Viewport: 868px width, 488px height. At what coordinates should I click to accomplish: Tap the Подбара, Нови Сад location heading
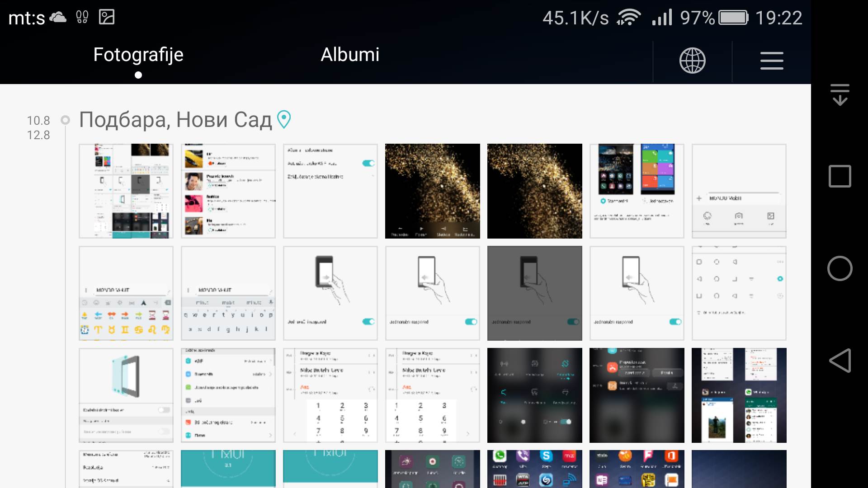[175, 120]
